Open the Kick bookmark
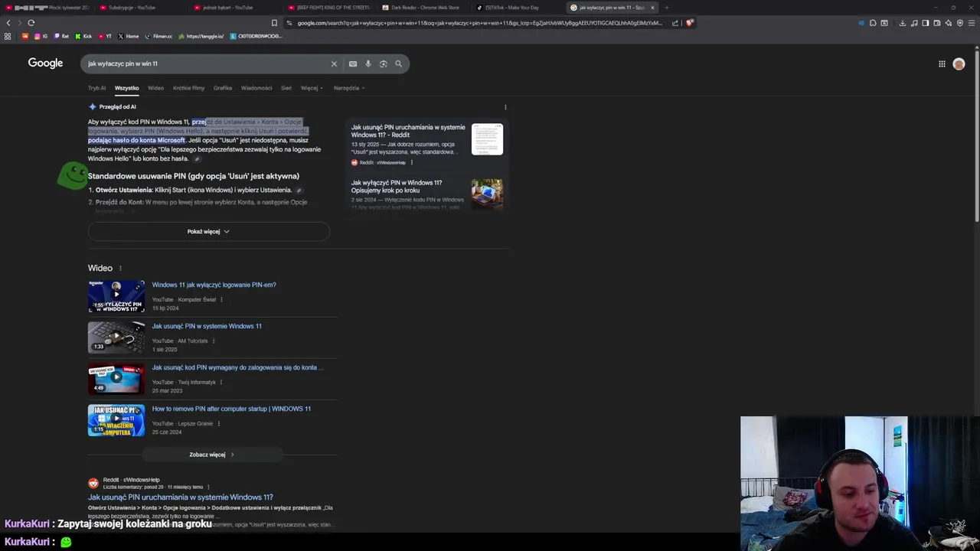 tap(83, 36)
